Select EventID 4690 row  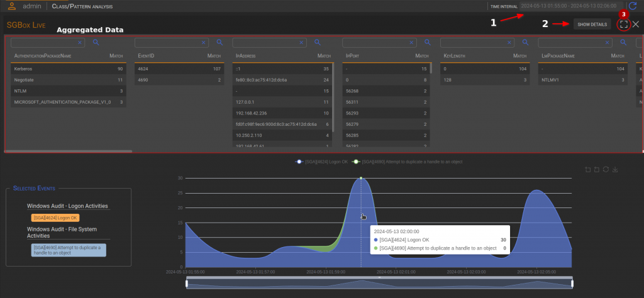tap(179, 80)
